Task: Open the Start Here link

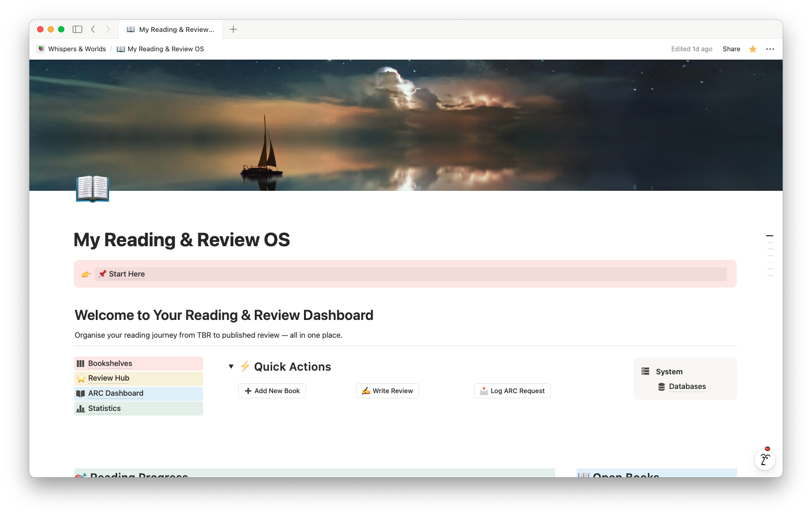Action: (127, 274)
